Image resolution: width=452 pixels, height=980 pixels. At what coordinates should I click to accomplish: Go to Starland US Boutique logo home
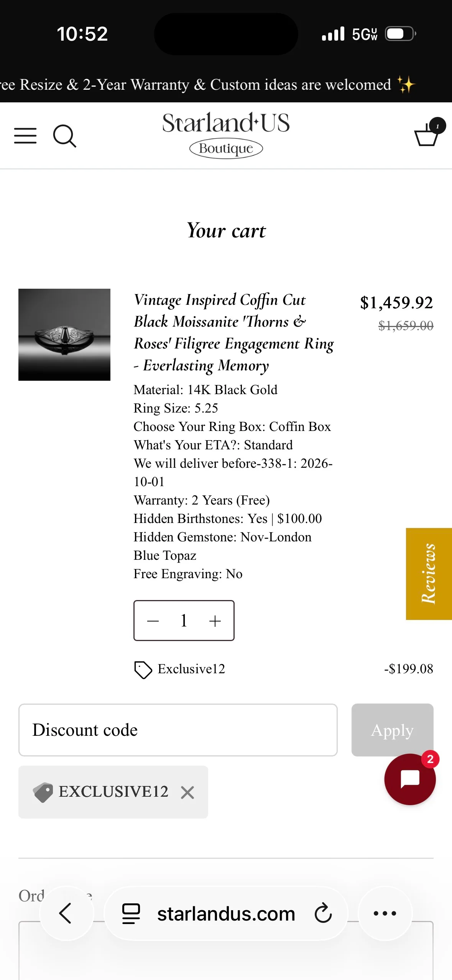pyautogui.click(x=226, y=135)
